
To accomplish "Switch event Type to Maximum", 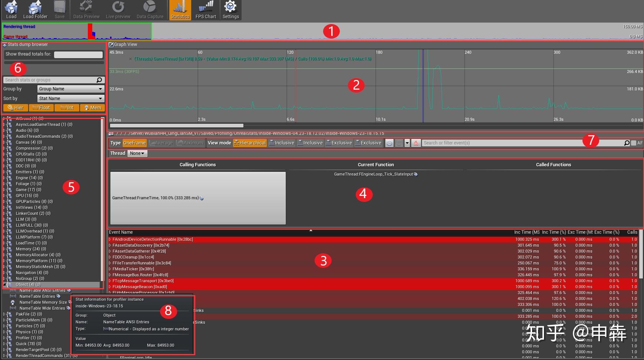I will (x=190, y=143).
